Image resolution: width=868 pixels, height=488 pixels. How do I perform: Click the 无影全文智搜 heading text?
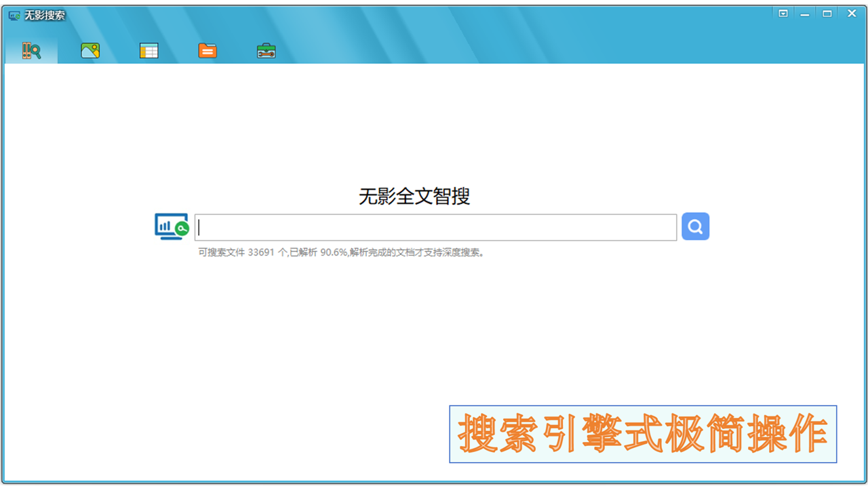click(414, 197)
